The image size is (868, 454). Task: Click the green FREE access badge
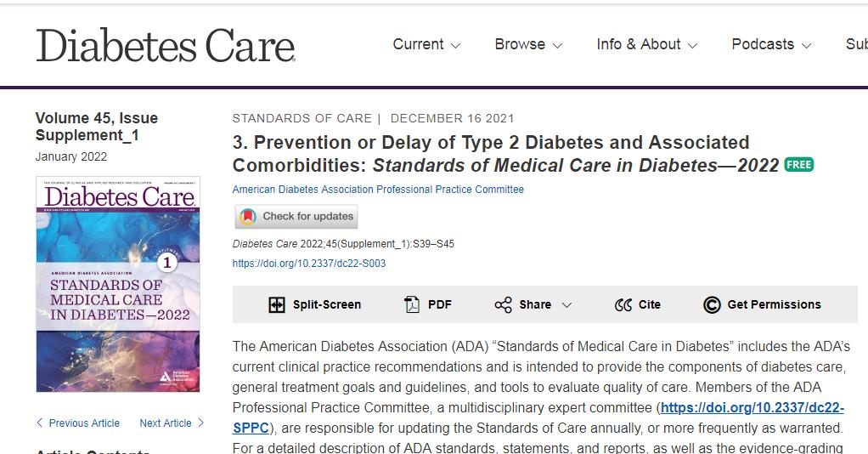pyautogui.click(x=798, y=164)
